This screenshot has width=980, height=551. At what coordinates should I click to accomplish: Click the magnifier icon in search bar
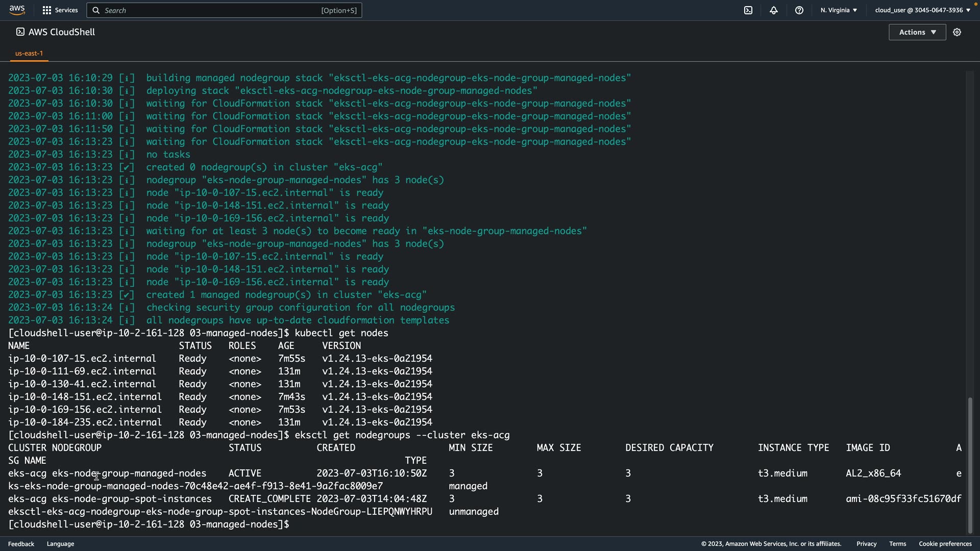[x=96, y=10]
